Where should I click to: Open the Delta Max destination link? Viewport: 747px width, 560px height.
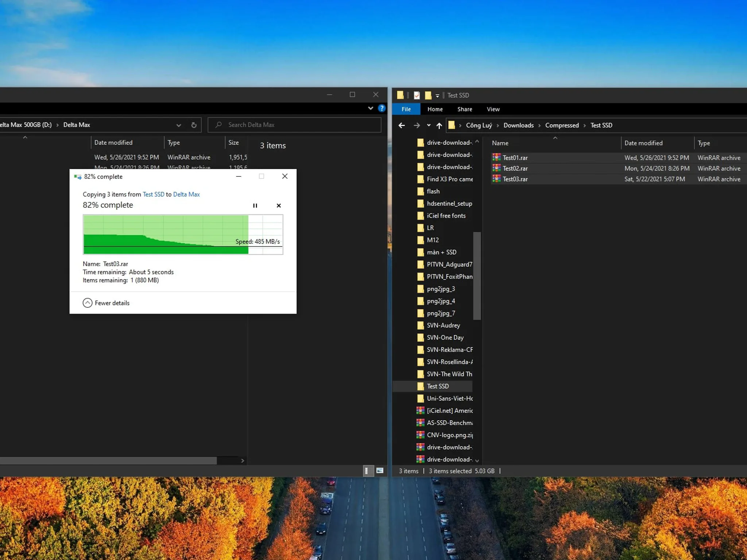pyautogui.click(x=186, y=194)
